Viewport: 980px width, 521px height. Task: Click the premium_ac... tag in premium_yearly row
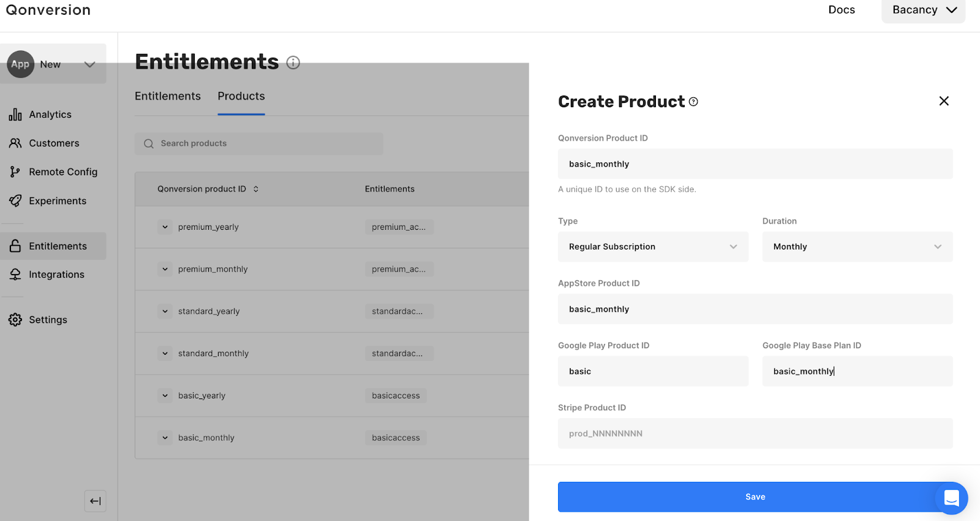(x=399, y=227)
